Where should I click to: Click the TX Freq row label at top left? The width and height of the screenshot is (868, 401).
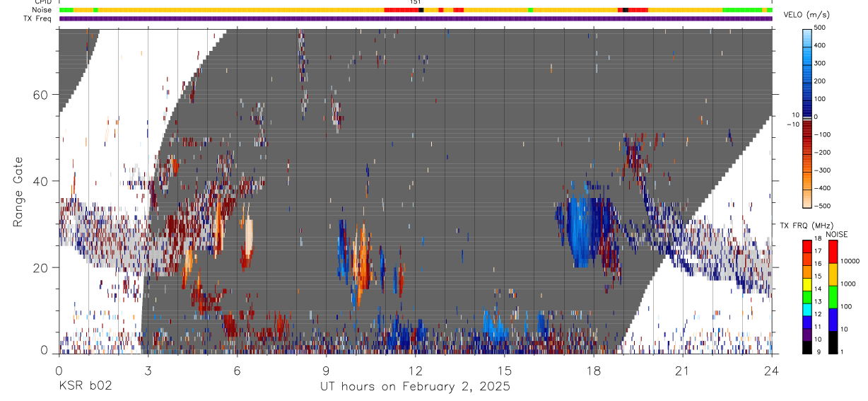pyautogui.click(x=38, y=18)
